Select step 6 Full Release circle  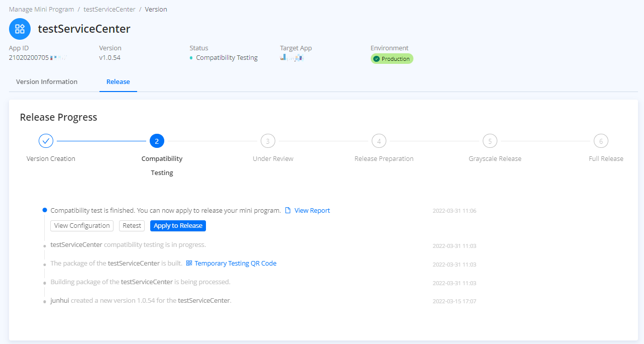coord(601,141)
